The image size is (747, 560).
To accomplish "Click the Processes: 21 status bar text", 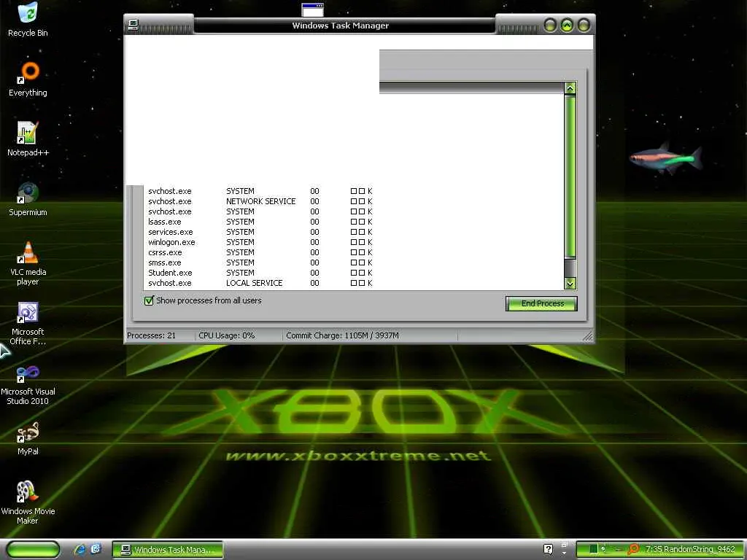I will tap(152, 335).
